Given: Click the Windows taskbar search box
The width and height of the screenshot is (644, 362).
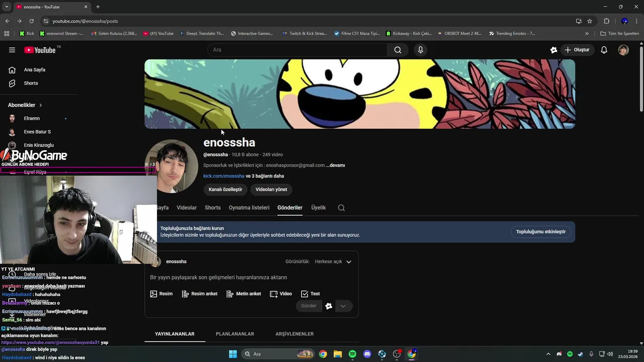Looking at the screenshot, I should point(278,354).
